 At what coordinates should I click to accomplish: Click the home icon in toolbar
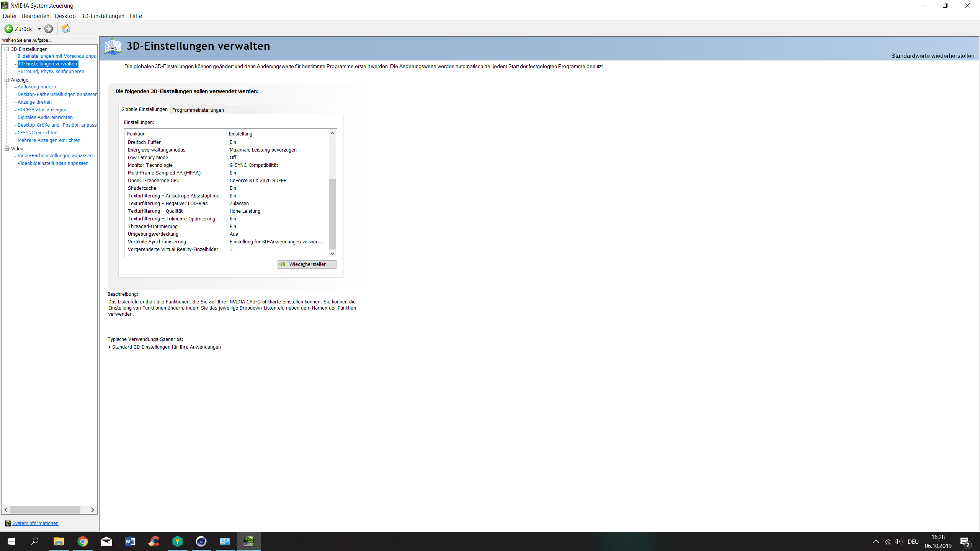tap(66, 29)
